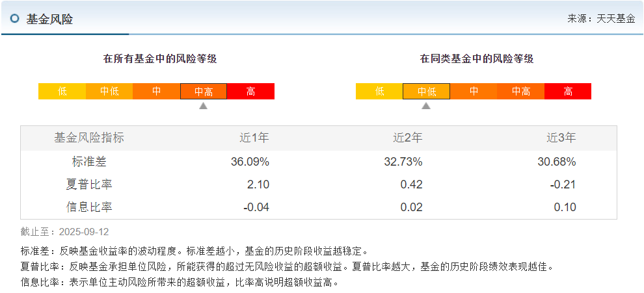644x293 pixels.
Task: Click triangle marker under all-funds 中高 level
Action: click(x=204, y=106)
